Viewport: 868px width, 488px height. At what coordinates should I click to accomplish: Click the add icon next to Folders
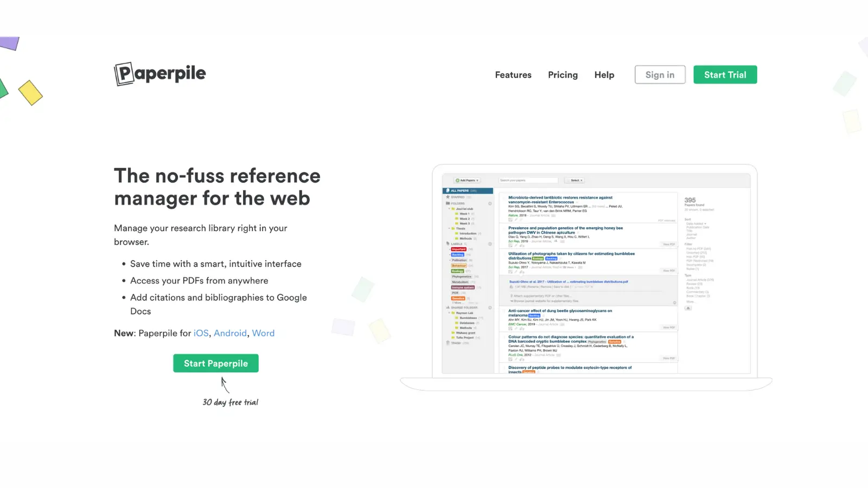pos(490,203)
